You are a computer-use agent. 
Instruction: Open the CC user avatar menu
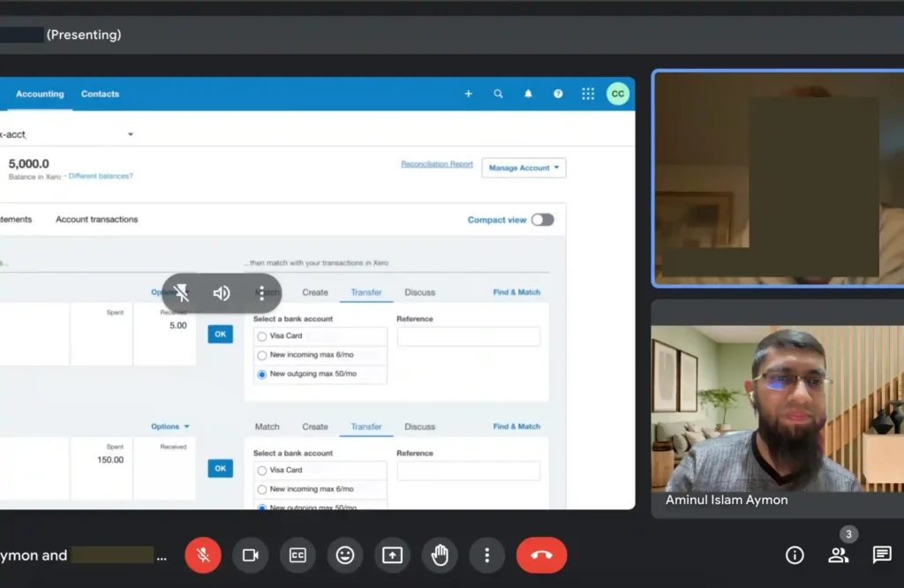(618, 94)
